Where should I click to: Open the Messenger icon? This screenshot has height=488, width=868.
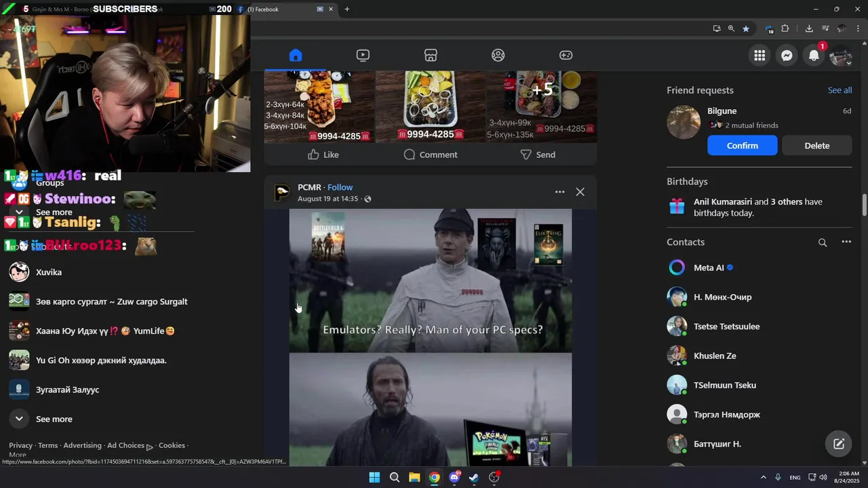click(787, 56)
